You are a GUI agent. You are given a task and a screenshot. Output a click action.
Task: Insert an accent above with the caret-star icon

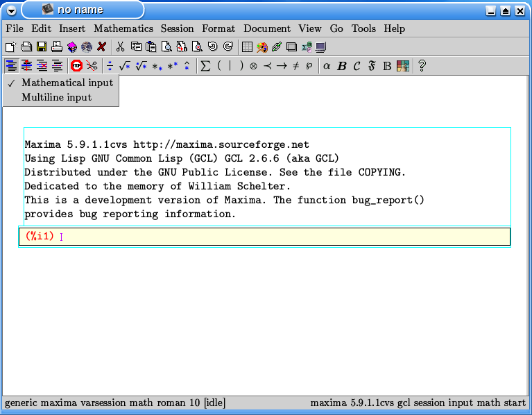[x=187, y=65]
